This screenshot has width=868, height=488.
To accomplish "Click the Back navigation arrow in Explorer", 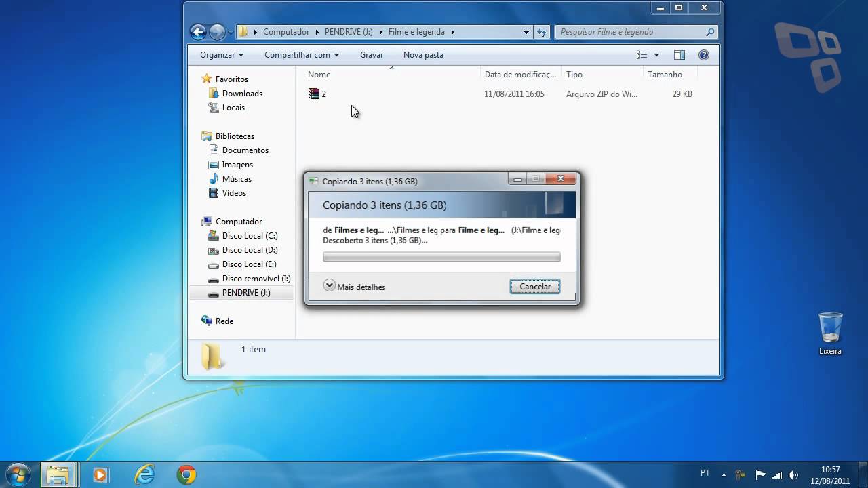I will 198,31.
